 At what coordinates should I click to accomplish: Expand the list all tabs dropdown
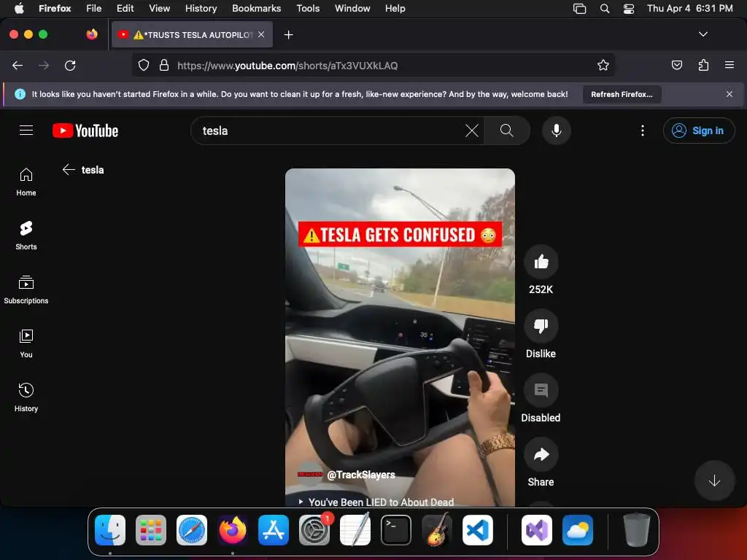point(703,34)
